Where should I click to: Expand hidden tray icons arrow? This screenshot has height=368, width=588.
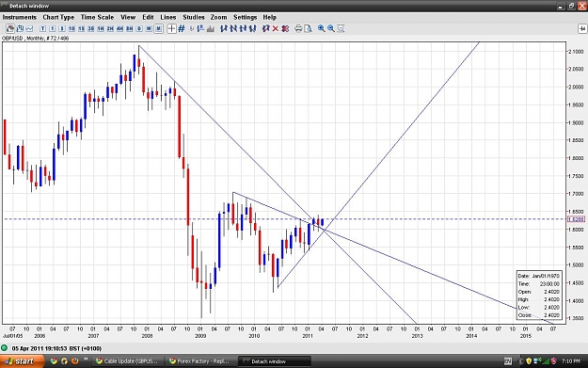pyautogui.click(x=520, y=361)
